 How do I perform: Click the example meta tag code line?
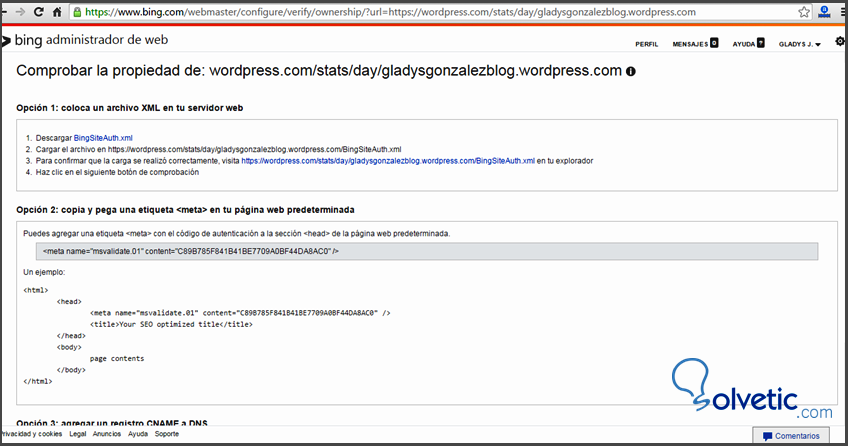[x=240, y=313]
